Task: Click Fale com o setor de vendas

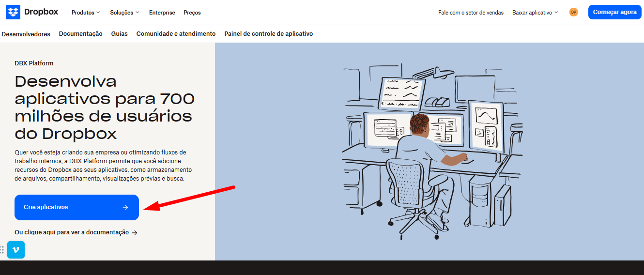Action: (471, 13)
